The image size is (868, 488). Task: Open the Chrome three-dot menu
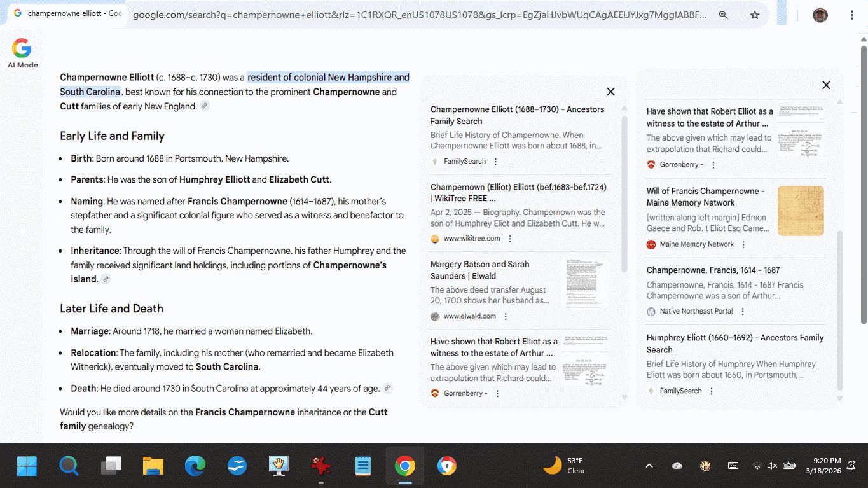click(852, 15)
